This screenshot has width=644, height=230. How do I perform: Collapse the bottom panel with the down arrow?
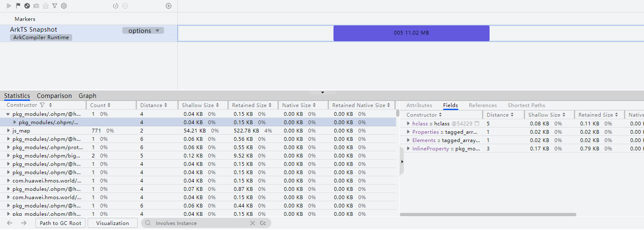point(322,92)
